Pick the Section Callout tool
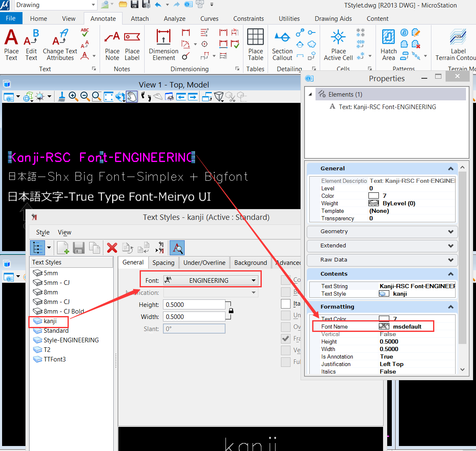Viewport: 476px width, 451px height. pyautogui.click(x=282, y=45)
